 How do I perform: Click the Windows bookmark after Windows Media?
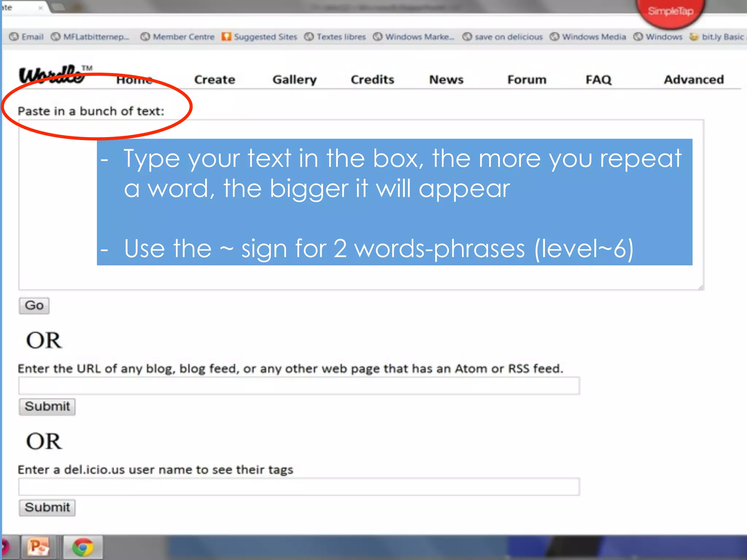coord(658,37)
